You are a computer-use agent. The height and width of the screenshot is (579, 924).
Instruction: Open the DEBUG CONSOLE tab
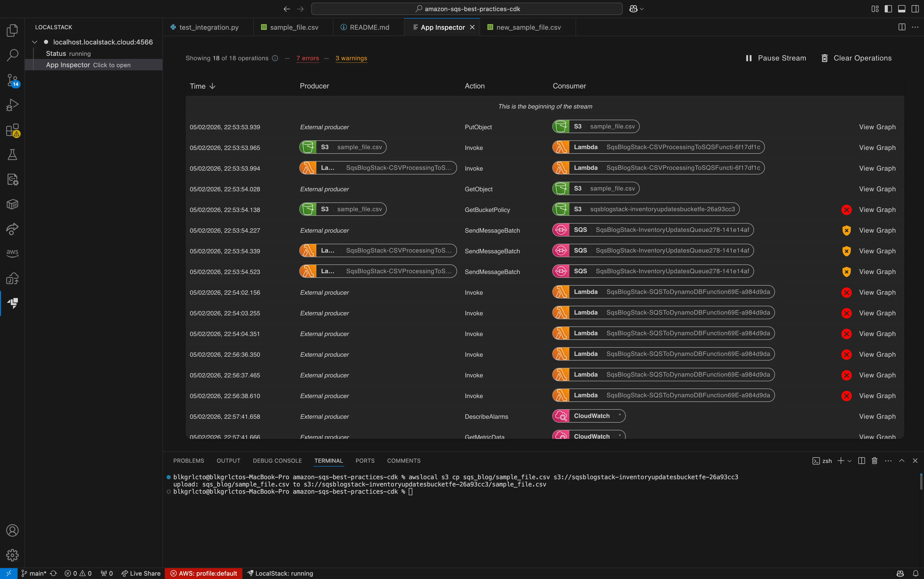[x=277, y=461]
